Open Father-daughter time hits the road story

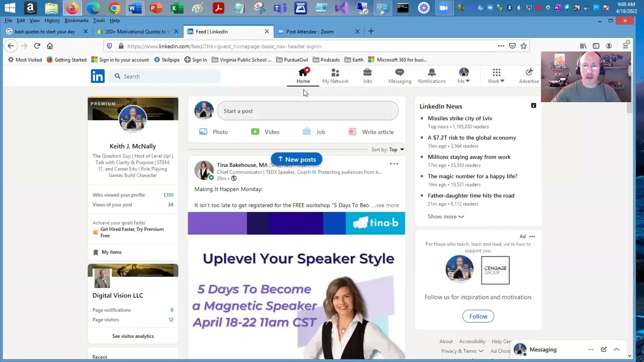pyautogui.click(x=471, y=196)
